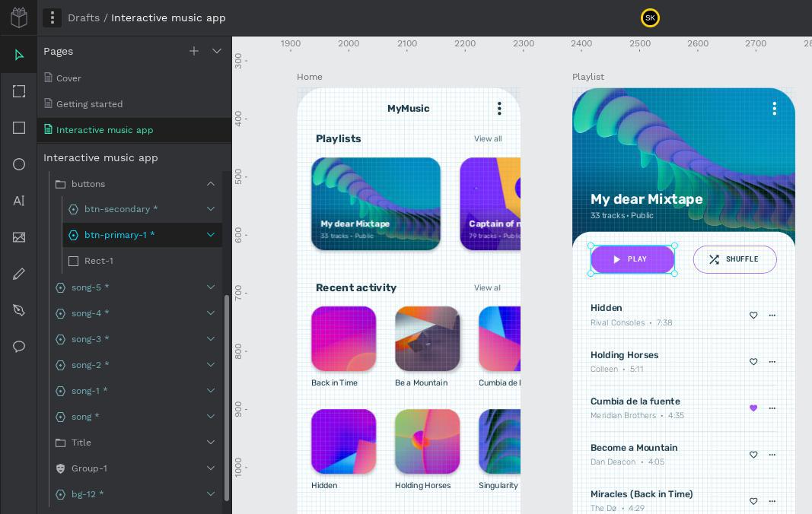
Task: Click the plus icon to add page
Action: tap(194, 51)
